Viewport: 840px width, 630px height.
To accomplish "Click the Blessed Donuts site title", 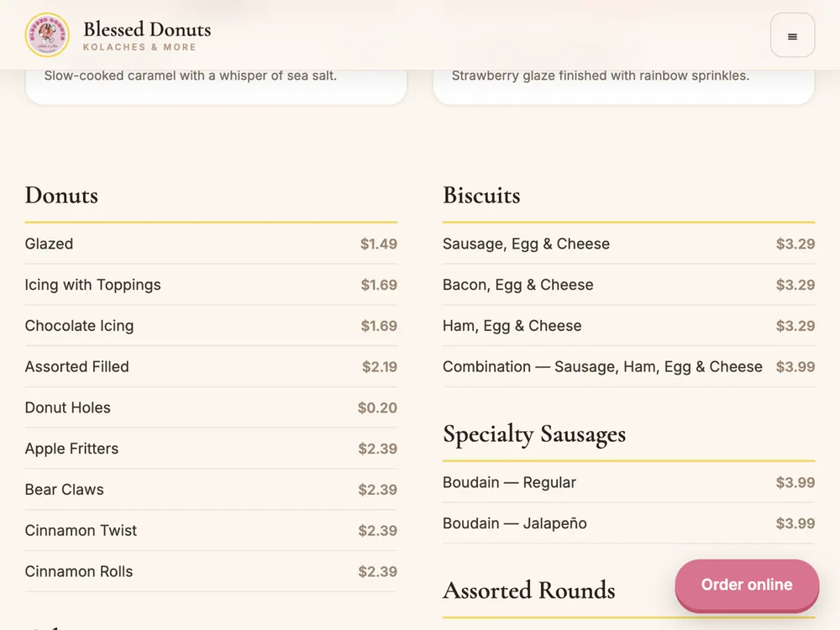I will pyautogui.click(x=147, y=29).
